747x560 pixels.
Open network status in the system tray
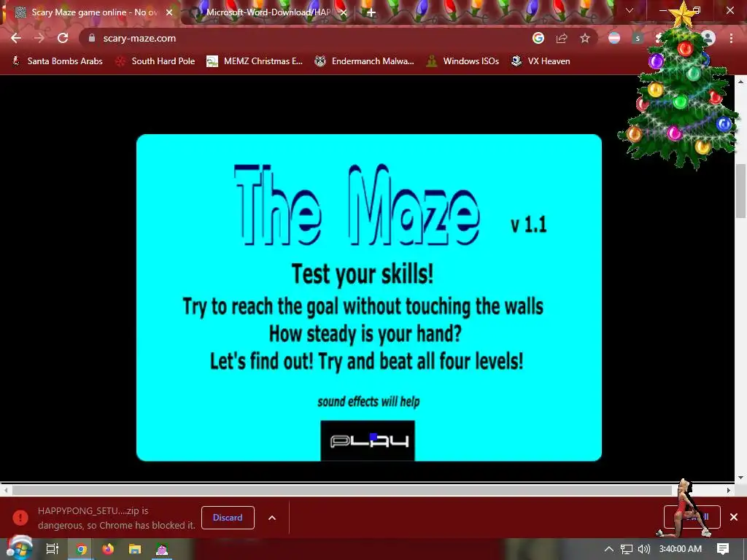click(627, 549)
